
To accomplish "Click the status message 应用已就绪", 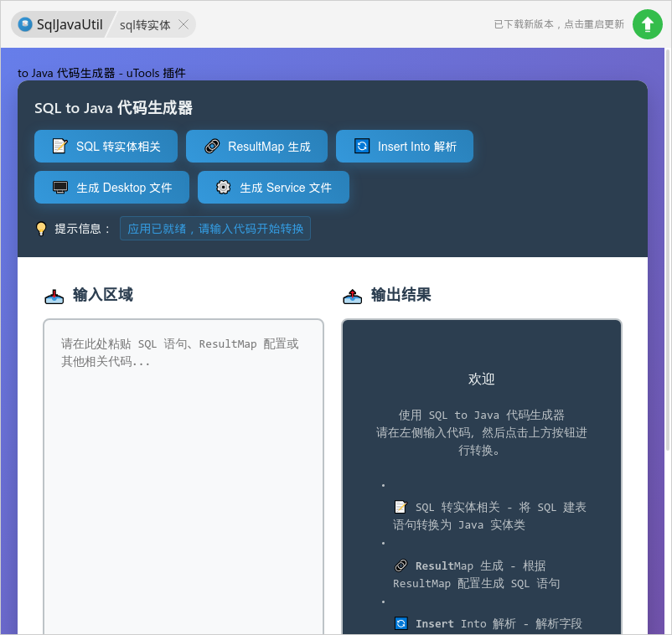I will coord(215,229).
